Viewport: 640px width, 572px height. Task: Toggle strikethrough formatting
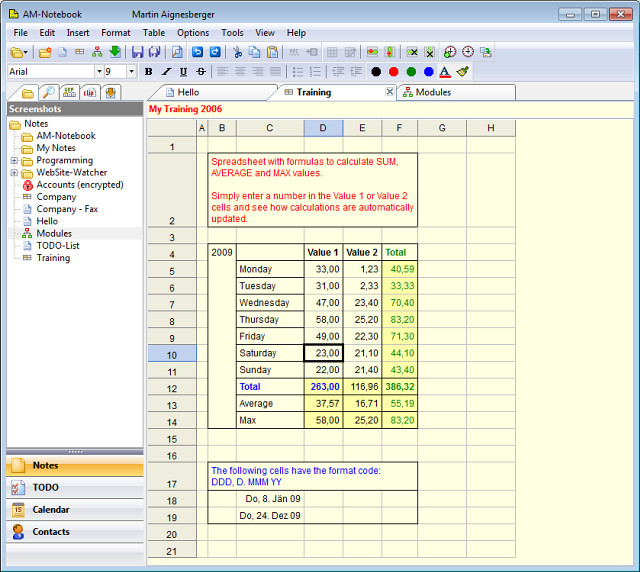click(201, 71)
